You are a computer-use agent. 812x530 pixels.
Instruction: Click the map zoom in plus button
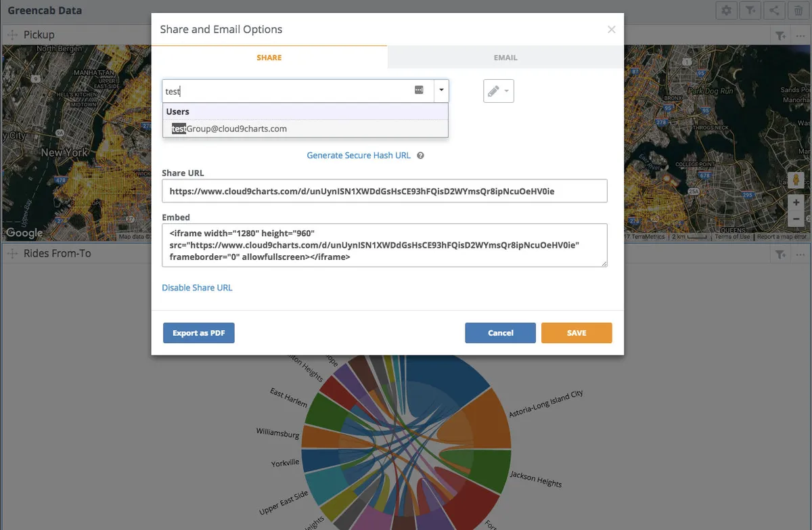point(796,203)
